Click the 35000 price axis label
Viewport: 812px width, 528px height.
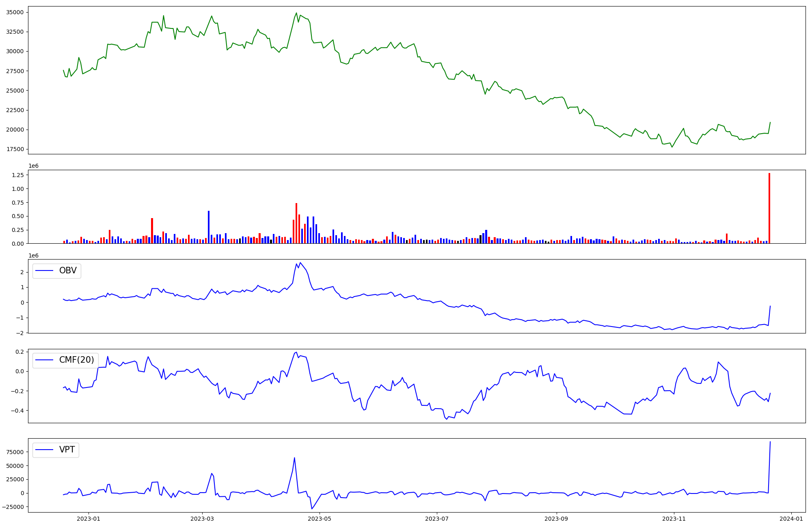coord(15,13)
